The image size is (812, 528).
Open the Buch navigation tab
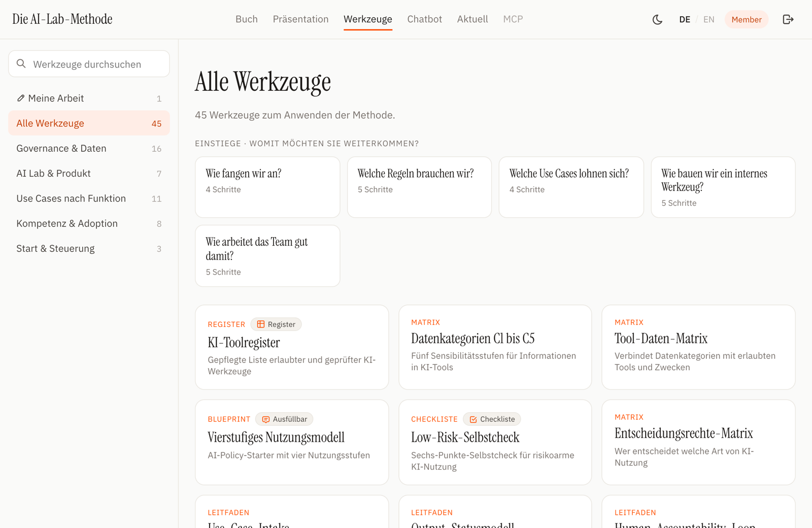[247, 19]
